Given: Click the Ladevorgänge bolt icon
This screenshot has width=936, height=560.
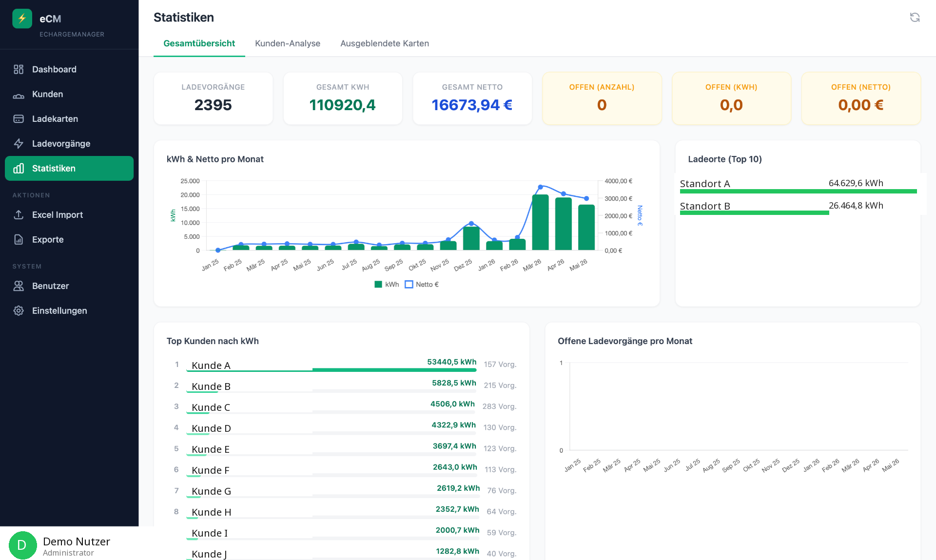Looking at the screenshot, I should point(19,144).
